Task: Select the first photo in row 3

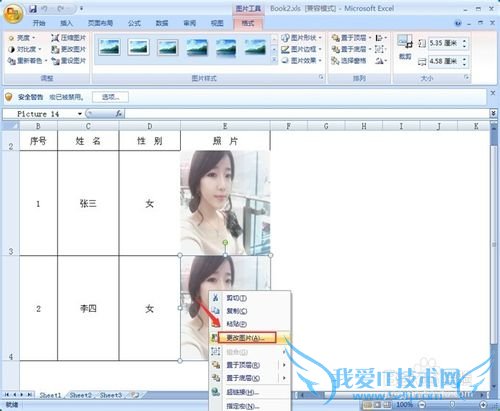Action: click(225, 203)
